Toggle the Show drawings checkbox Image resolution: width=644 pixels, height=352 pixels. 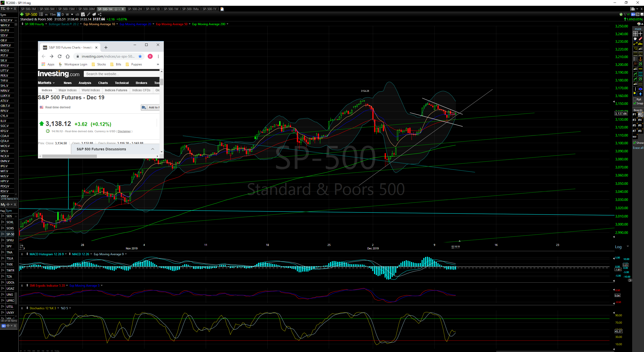click(x=634, y=143)
